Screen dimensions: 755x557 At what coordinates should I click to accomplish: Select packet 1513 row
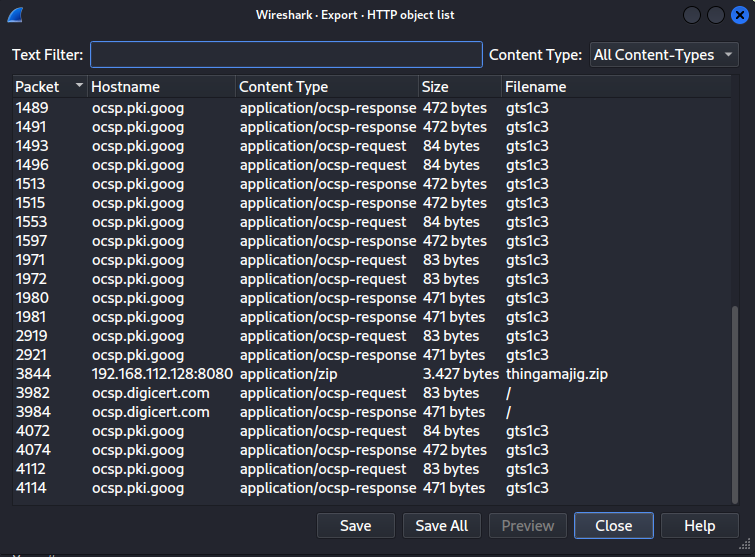pyautogui.click(x=372, y=184)
